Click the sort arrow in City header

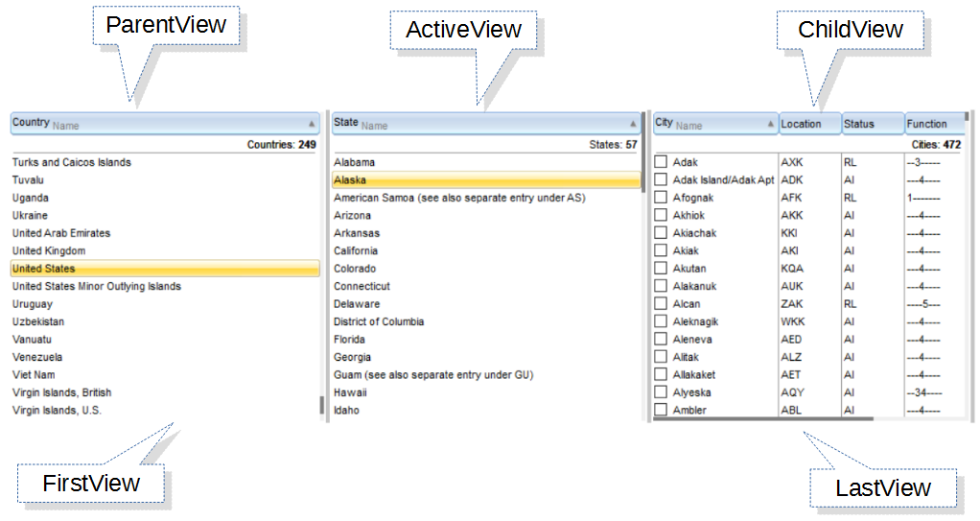pos(771,124)
